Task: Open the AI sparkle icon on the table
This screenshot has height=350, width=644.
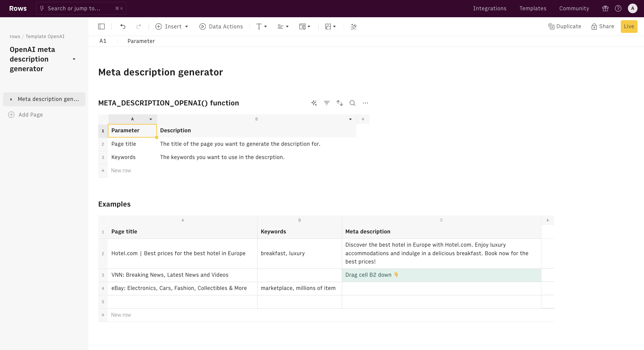Action: [x=314, y=103]
